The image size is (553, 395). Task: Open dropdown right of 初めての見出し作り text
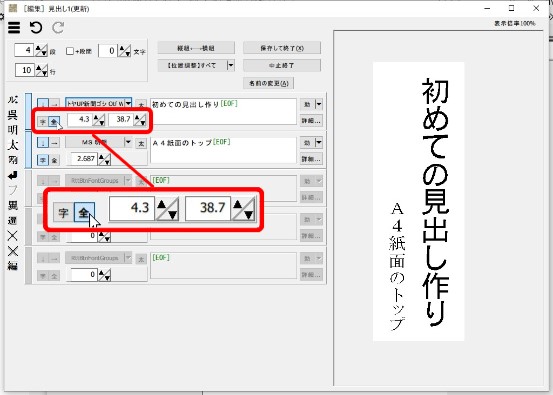point(319,104)
